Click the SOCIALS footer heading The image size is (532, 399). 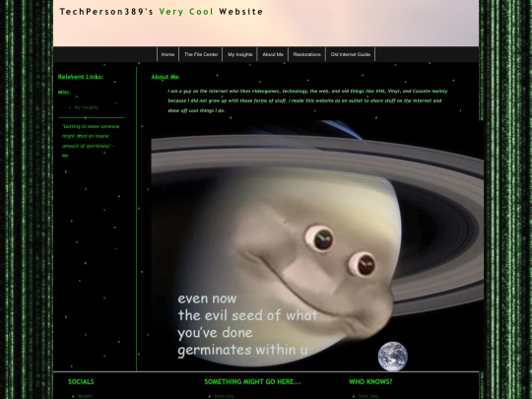pyautogui.click(x=81, y=381)
